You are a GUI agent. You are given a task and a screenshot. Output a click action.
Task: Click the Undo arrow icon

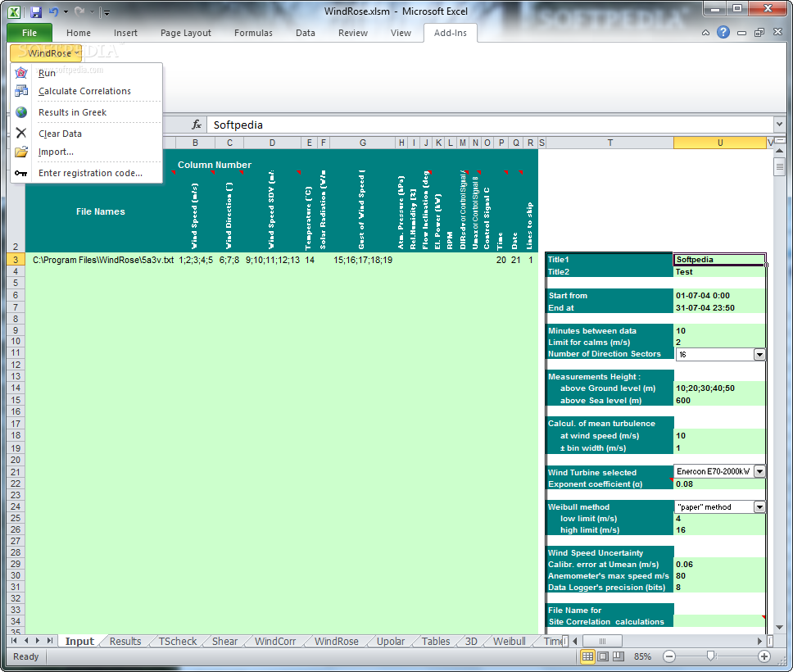pyautogui.click(x=53, y=11)
